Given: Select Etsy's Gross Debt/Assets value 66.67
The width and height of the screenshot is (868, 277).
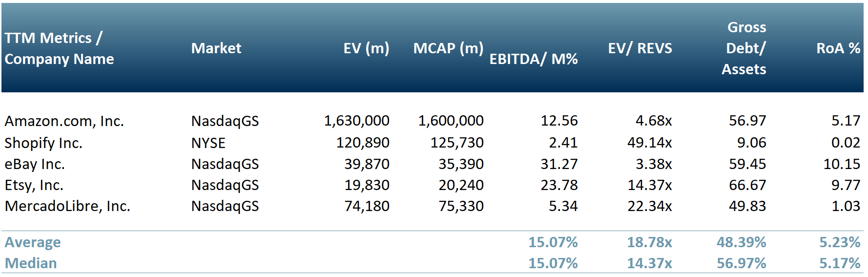Looking at the screenshot, I should (x=747, y=185).
